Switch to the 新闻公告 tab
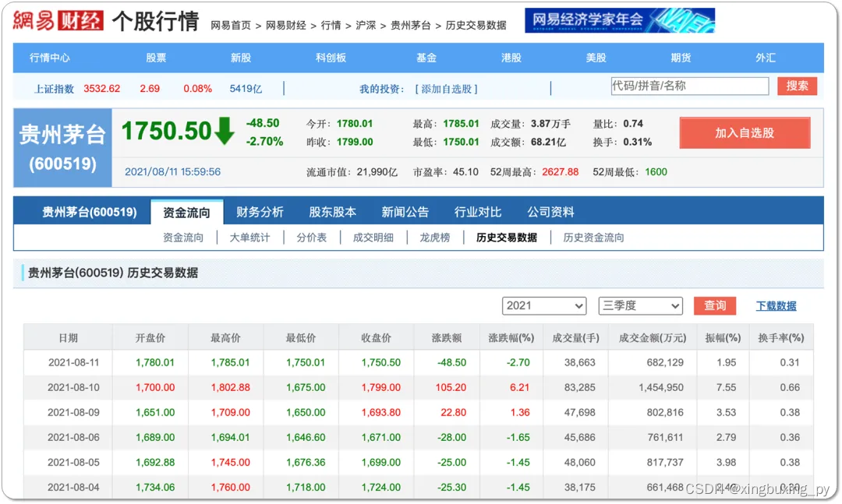842x504 pixels. coord(405,212)
